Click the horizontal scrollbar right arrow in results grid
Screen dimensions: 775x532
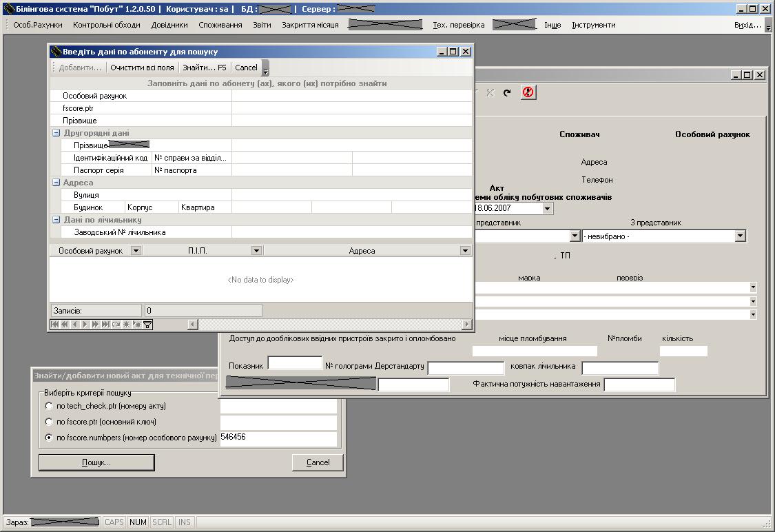[x=466, y=325]
